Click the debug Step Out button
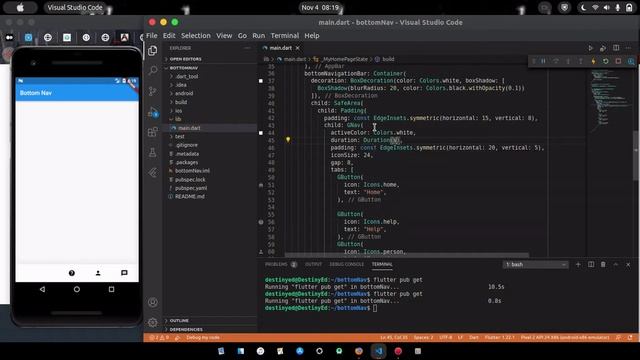 click(581, 61)
